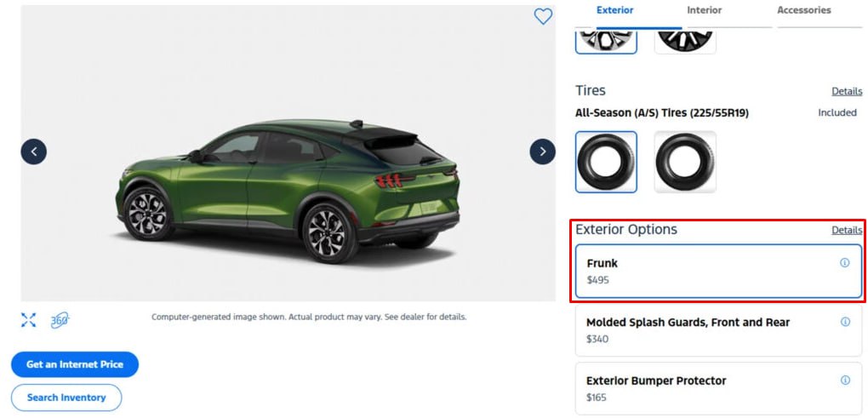Open info icon for Frunk option
This screenshot has width=868, height=418.
(x=845, y=263)
